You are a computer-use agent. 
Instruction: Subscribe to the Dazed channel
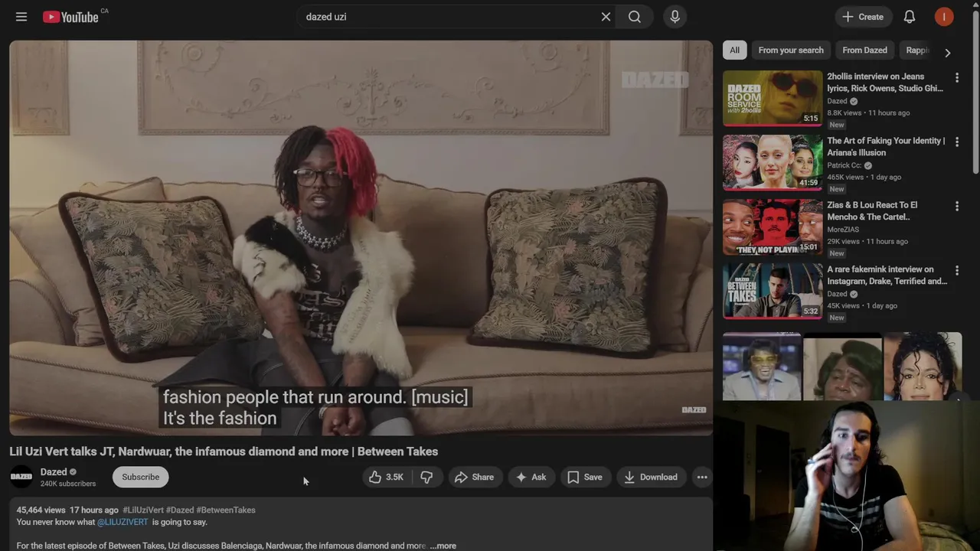pyautogui.click(x=141, y=477)
